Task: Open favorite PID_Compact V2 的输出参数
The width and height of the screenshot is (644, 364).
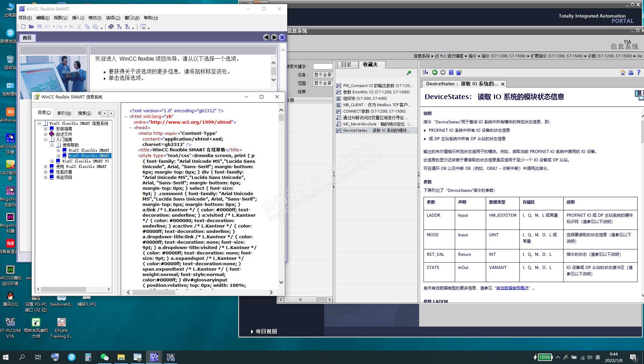Action: click(377, 86)
